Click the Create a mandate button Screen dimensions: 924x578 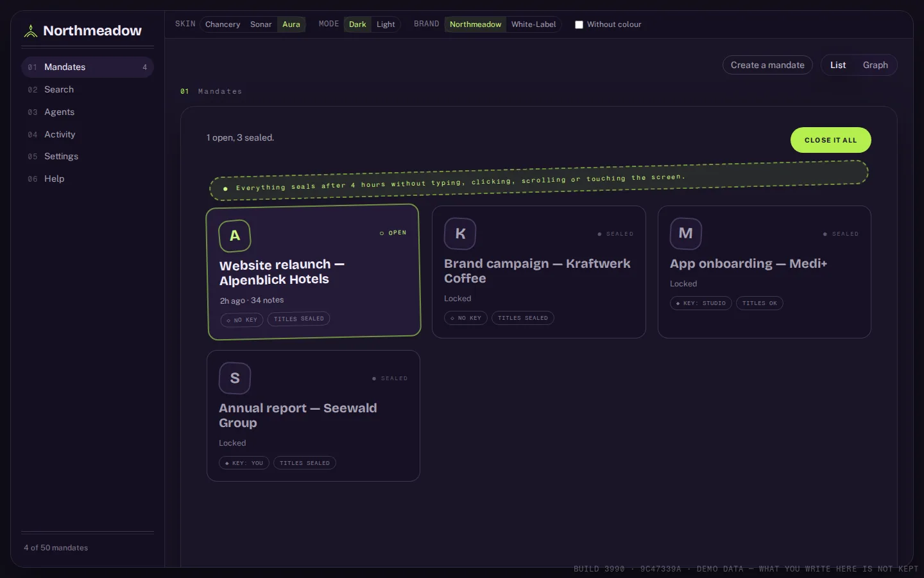click(x=767, y=65)
